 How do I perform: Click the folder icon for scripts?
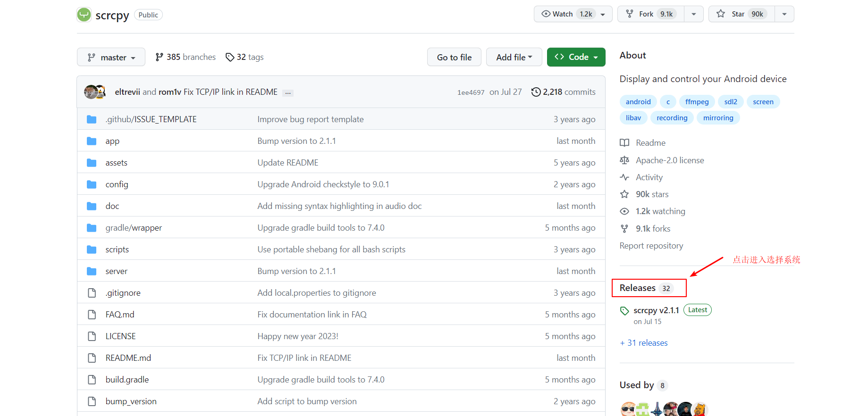[92, 250]
